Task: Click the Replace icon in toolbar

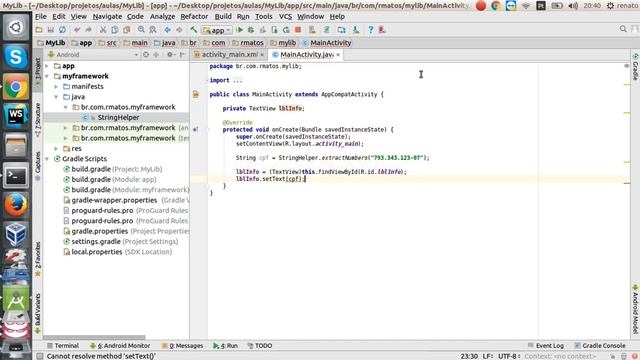Action: coord(153,30)
